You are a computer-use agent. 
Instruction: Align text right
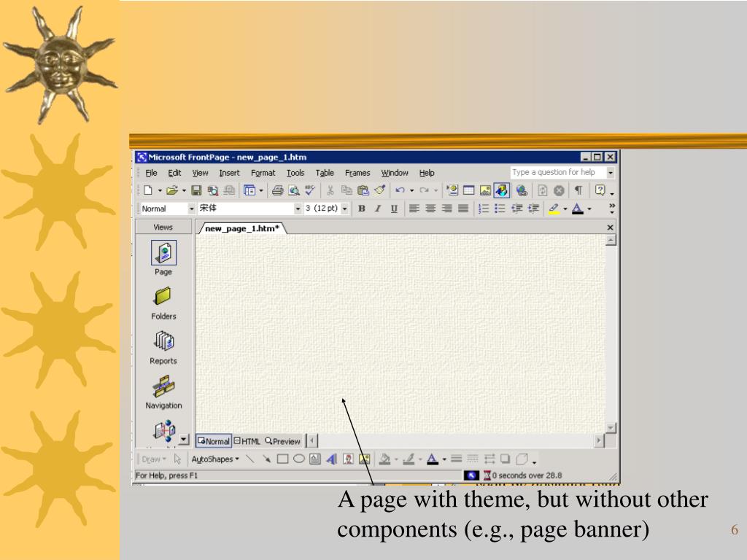click(446, 209)
